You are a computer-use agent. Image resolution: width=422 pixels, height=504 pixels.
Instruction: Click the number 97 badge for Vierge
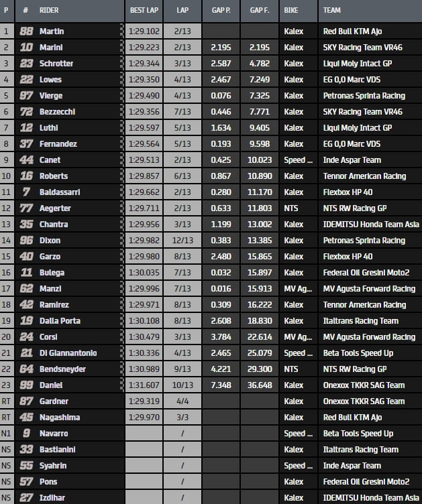pyautogui.click(x=26, y=95)
